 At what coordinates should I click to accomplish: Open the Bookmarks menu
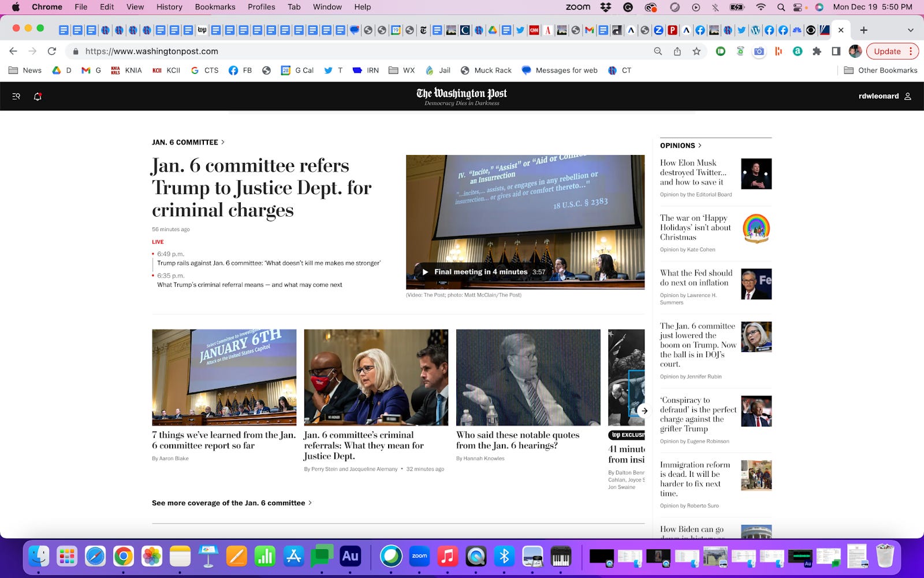point(215,7)
